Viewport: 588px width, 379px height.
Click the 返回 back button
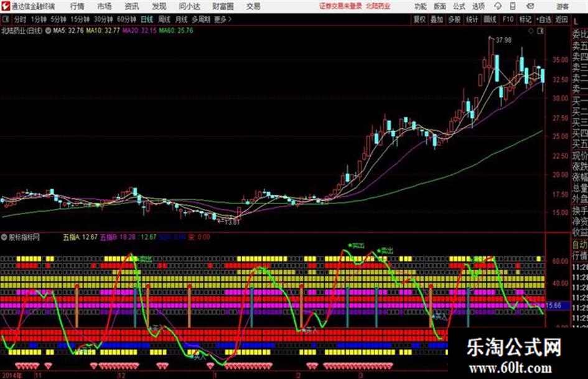pyautogui.click(x=561, y=19)
